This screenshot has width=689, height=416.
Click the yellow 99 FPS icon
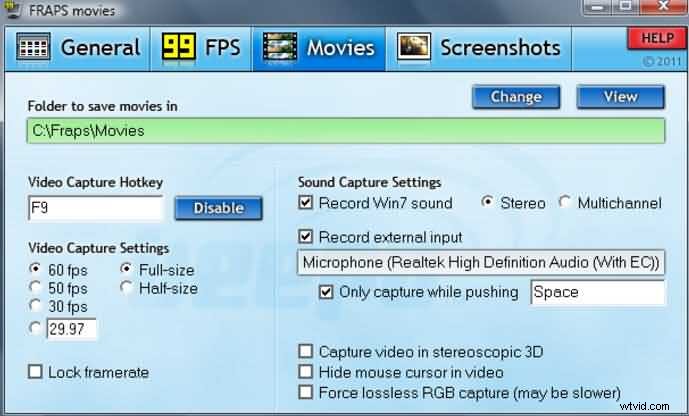pyautogui.click(x=177, y=47)
